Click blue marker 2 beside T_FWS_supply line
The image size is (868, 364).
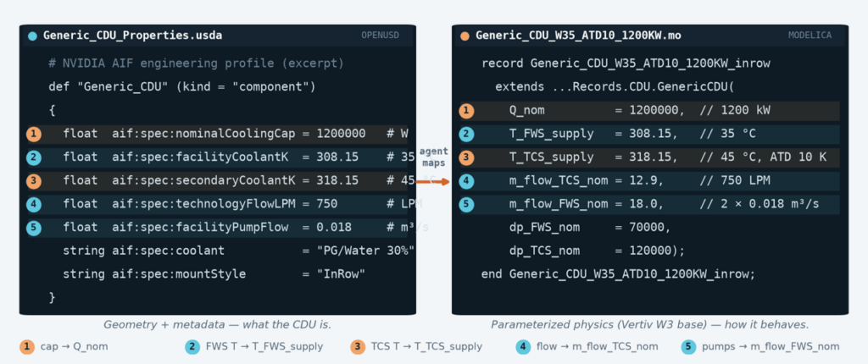(467, 135)
